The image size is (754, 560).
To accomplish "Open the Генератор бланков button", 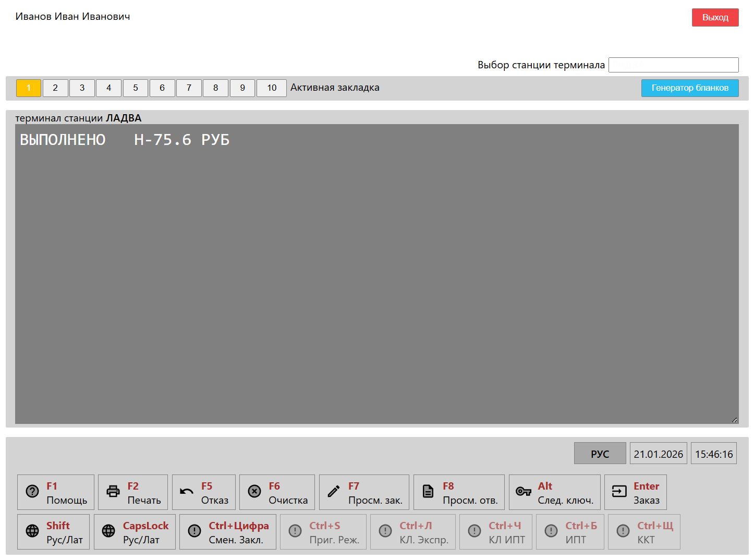I will click(689, 88).
